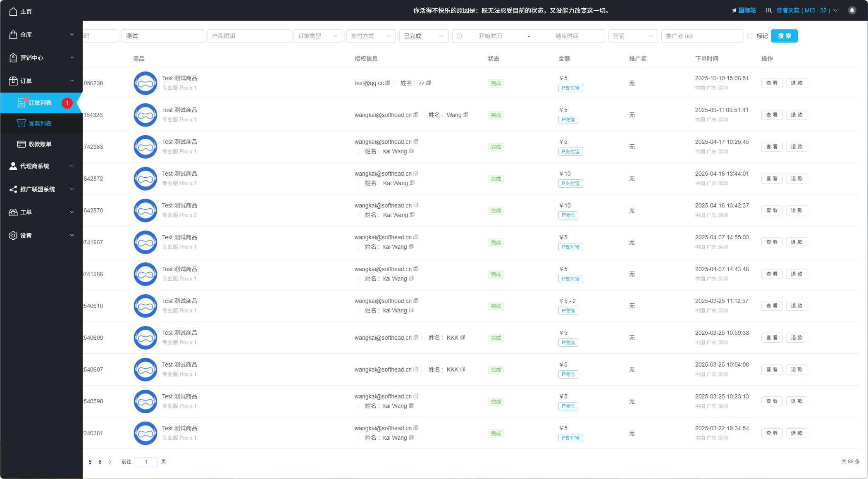The width and height of the screenshot is (868, 479).
Task: Click 退款 on the first order row
Action: 796,83
